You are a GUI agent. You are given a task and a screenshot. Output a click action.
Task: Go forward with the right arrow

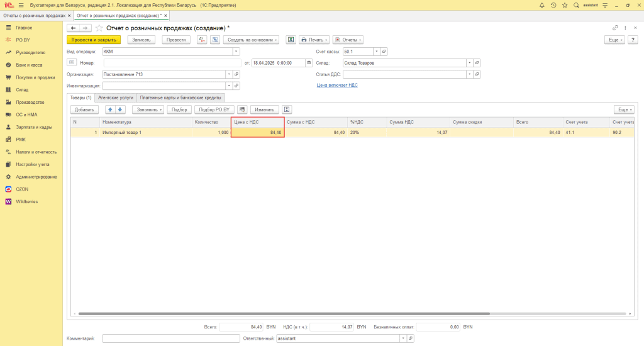pos(85,28)
